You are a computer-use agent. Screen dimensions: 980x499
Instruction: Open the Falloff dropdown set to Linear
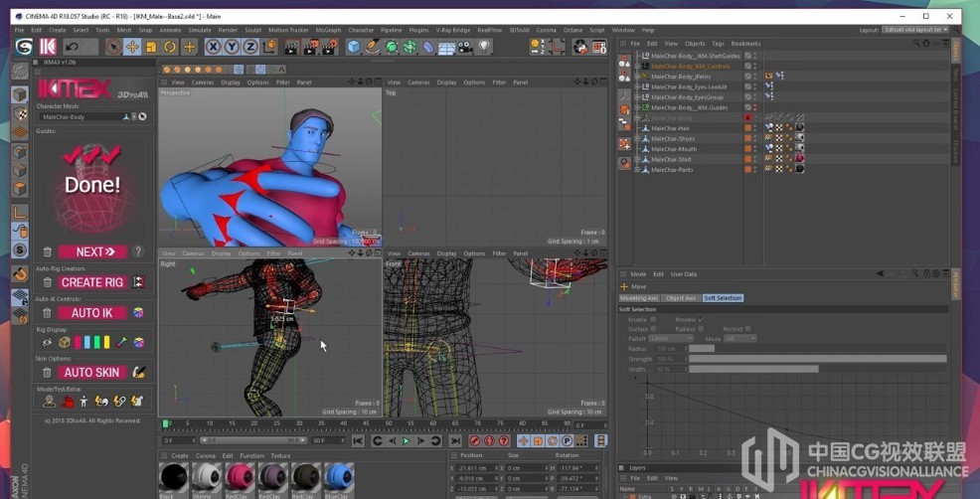[670, 338]
